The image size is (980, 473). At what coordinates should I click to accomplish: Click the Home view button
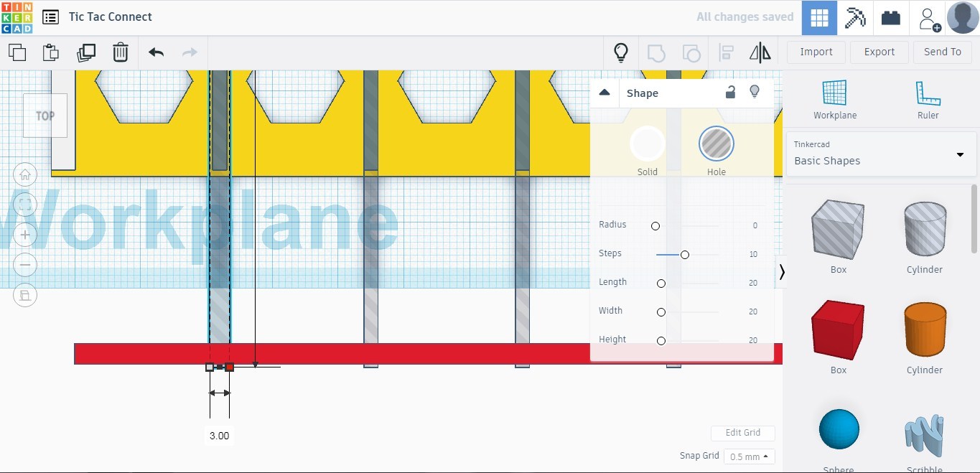coord(25,174)
